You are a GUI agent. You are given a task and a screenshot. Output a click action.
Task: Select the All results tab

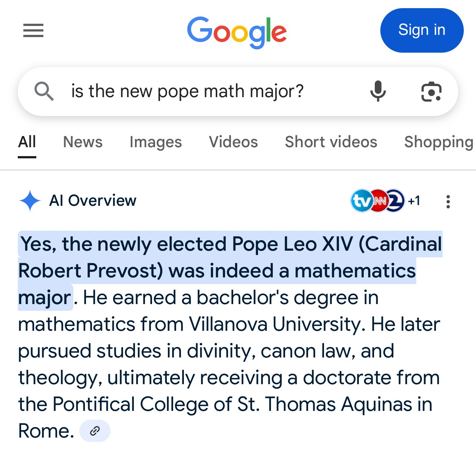pyautogui.click(x=27, y=142)
